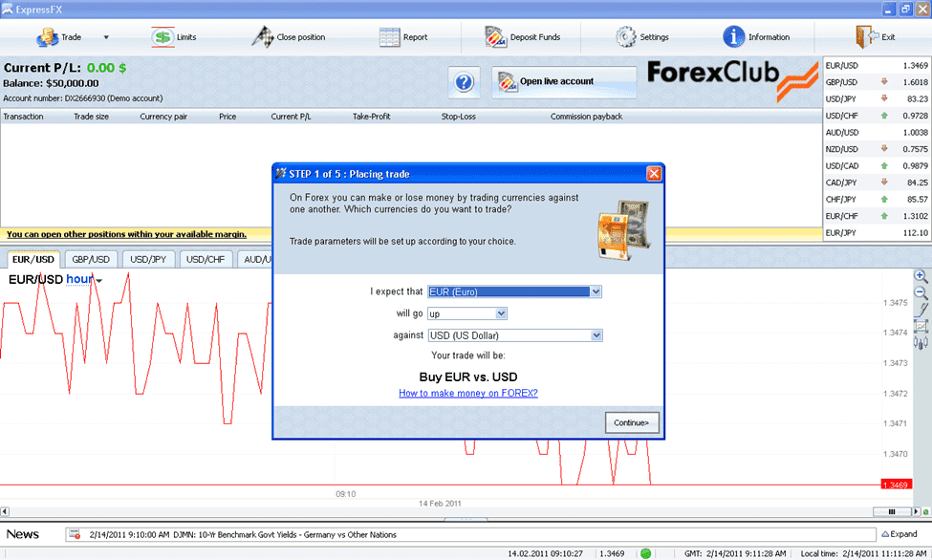Click the Continue button in wizard
932x560 pixels.
click(632, 422)
